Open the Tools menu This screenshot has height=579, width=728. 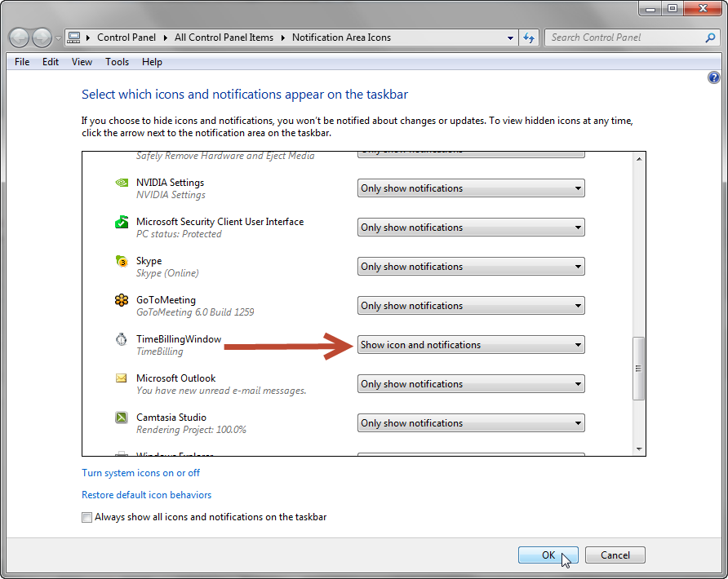tap(117, 62)
